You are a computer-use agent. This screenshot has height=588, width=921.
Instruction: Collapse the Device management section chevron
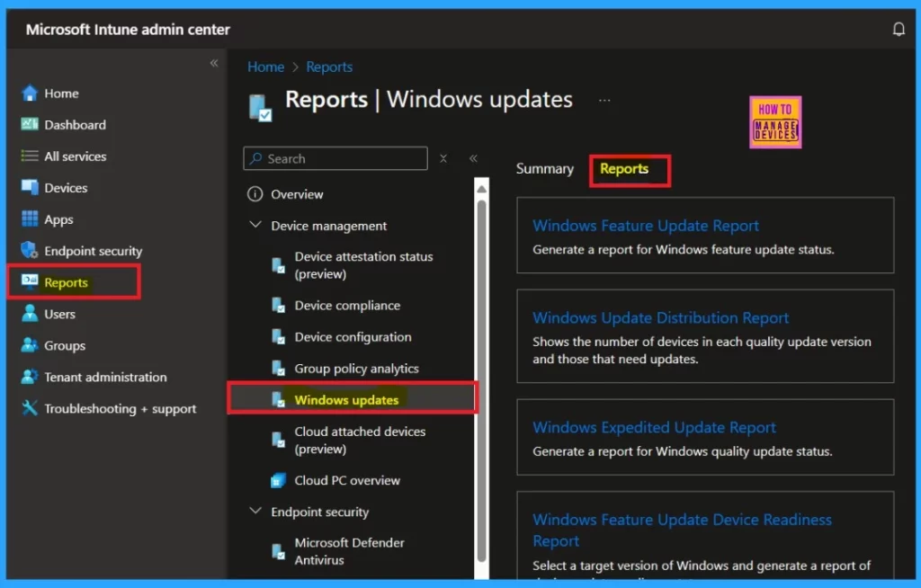(255, 225)
